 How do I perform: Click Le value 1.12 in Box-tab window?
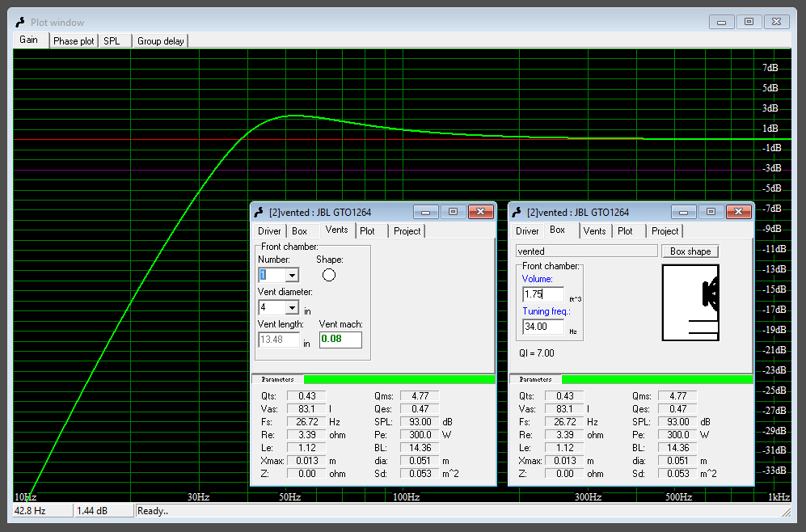[565, 448]
